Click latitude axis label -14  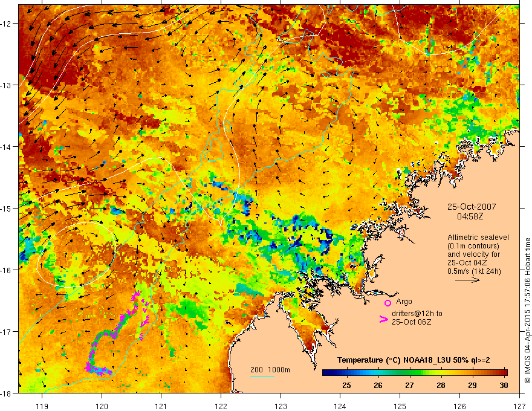6,146
